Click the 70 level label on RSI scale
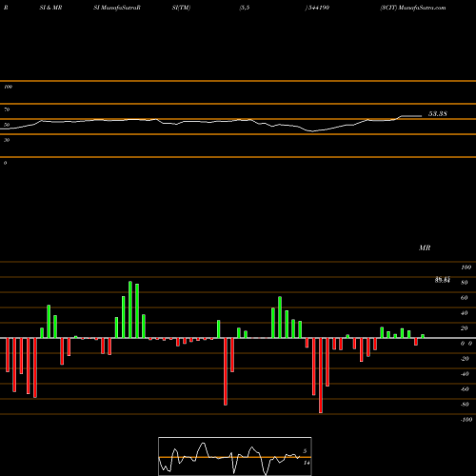 7,109
